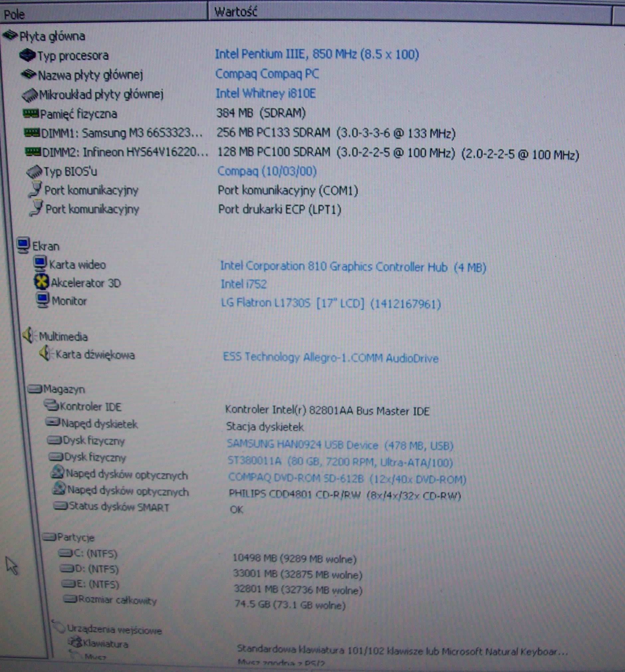The width and height of the screenshot is (625, 672).
Task: Click the Status dysków SMART icon
Action: click(x=61, y=506)
